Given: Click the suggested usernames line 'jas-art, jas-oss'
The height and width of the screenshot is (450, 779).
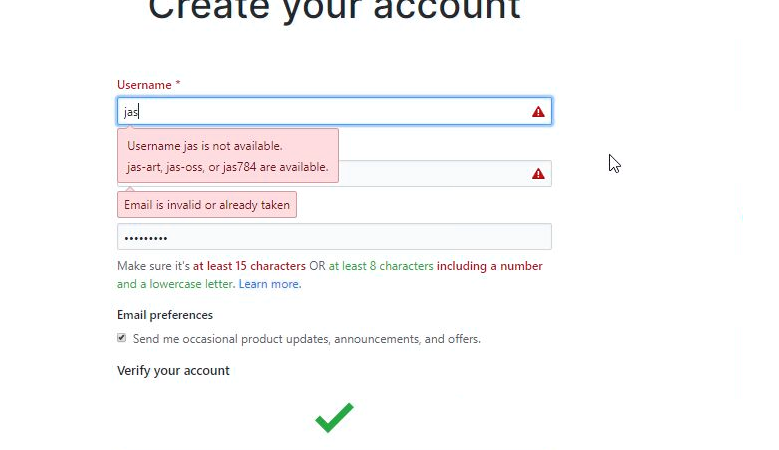Looking at the screenshot, I should [228, 167].
